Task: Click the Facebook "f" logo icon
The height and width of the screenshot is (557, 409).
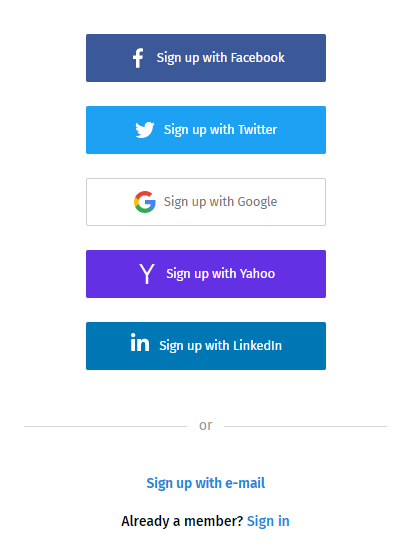Action: pyautogui.click(x=138, y=58)
